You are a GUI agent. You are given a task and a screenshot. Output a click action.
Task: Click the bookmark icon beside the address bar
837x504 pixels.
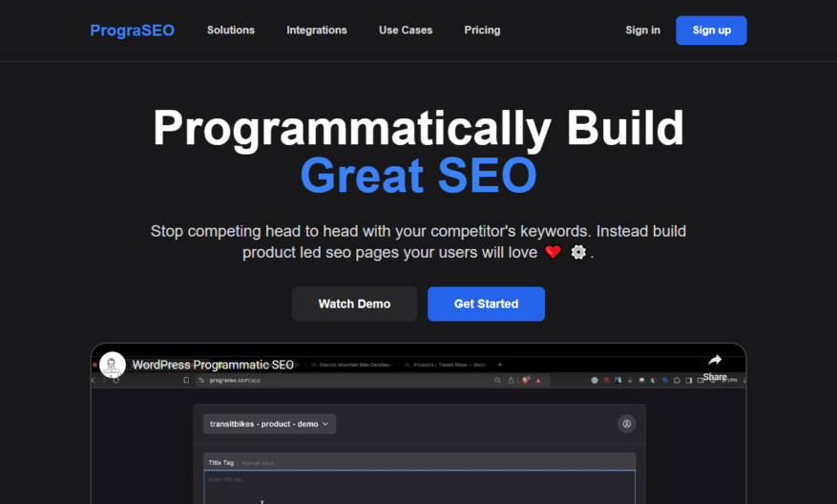186,380
